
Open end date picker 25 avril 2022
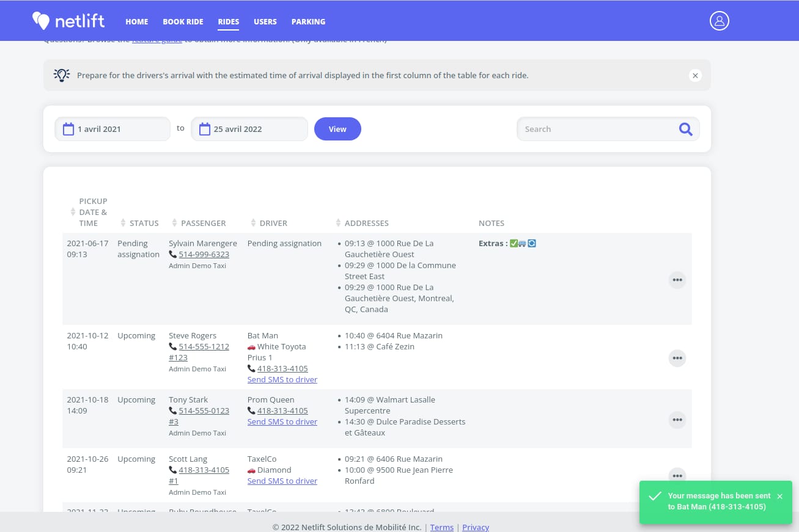pos(249,129)
